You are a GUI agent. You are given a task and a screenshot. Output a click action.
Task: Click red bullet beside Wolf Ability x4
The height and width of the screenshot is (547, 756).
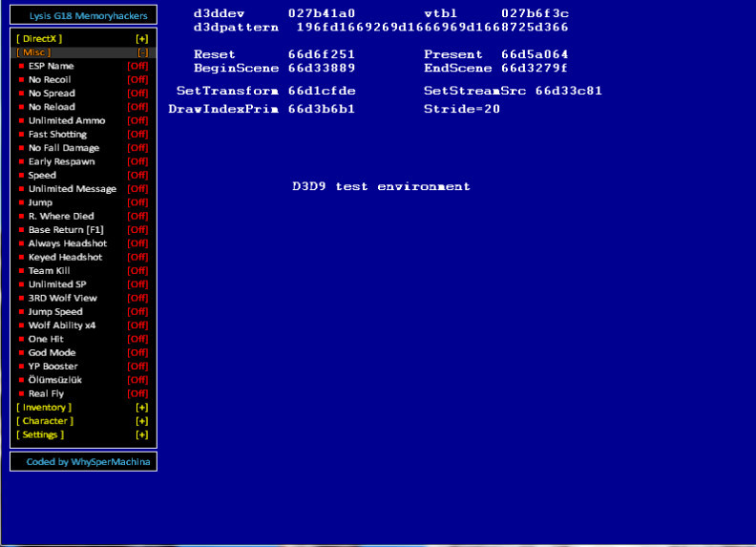pos(21,326)
